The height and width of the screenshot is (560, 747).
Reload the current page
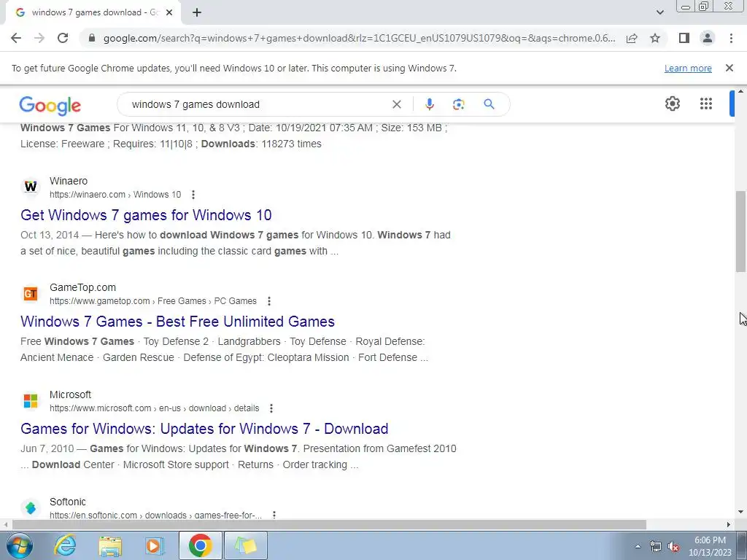click(63, 38)
